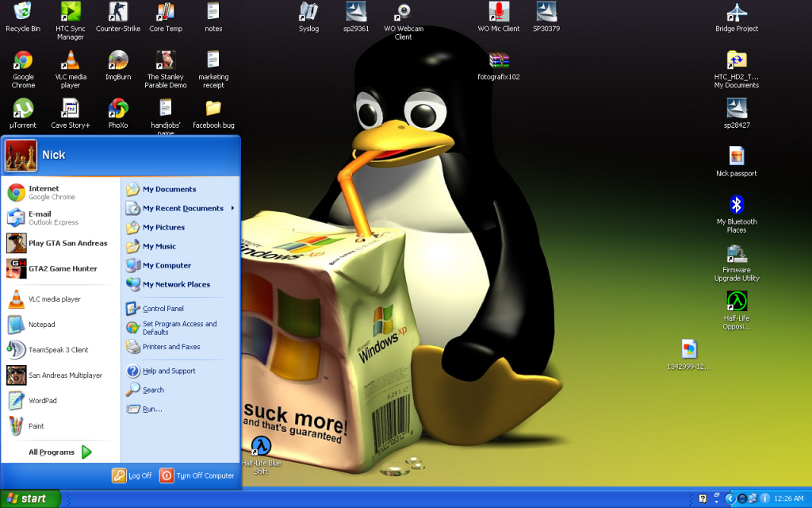Select the 1342999-12... file on the desktop
This screenshot has height=508, width=812.
pyautogui.click(x=689, y=355)
